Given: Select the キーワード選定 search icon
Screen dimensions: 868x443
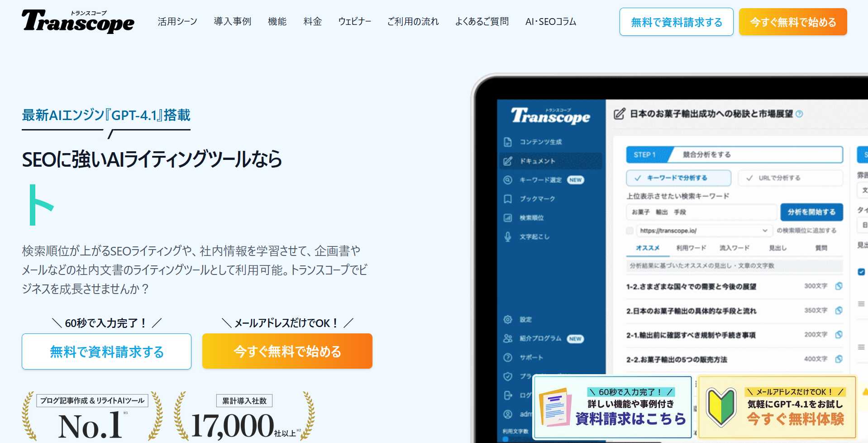Looking at the screenshot, I should tap(508, 180).
